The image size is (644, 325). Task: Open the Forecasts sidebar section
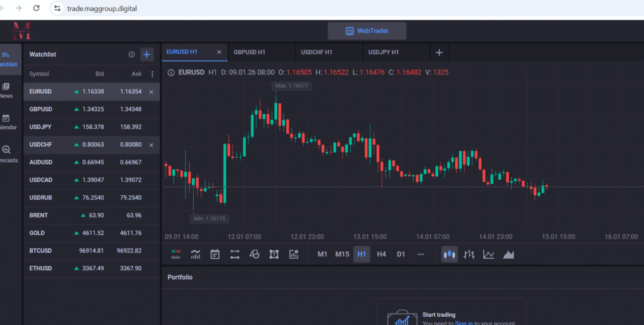click(x=6, y=154)
